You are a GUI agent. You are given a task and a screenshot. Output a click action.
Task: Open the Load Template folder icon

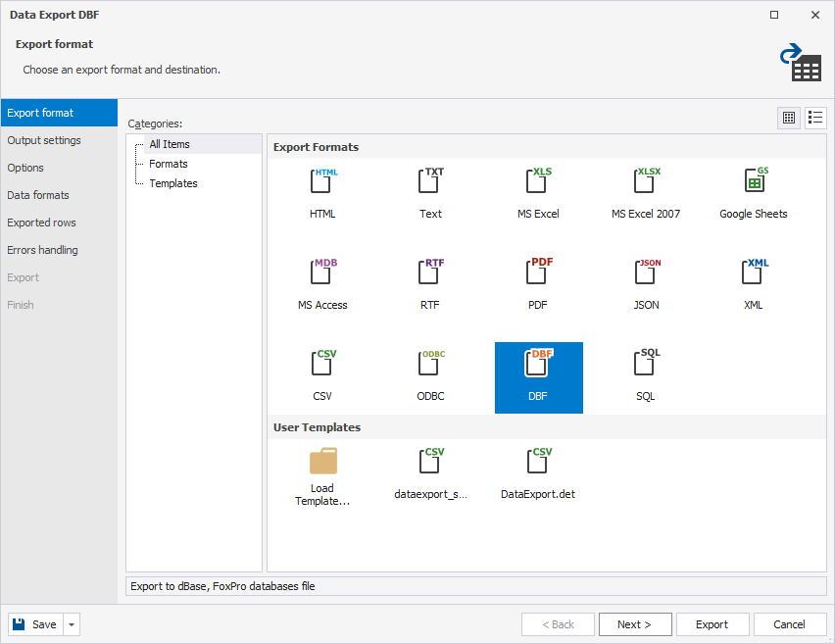point(323,462)
